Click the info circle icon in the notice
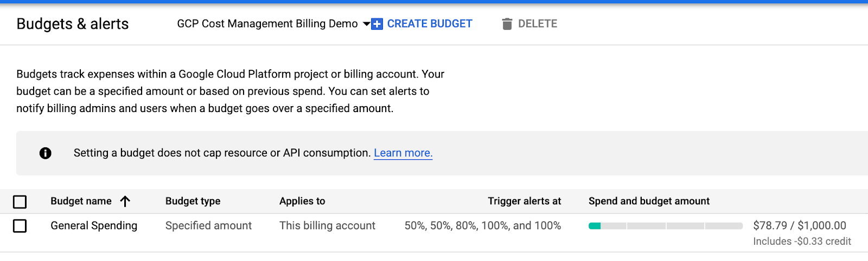The height and width of the screenshot is (261, 868). (x=46, y=153)
